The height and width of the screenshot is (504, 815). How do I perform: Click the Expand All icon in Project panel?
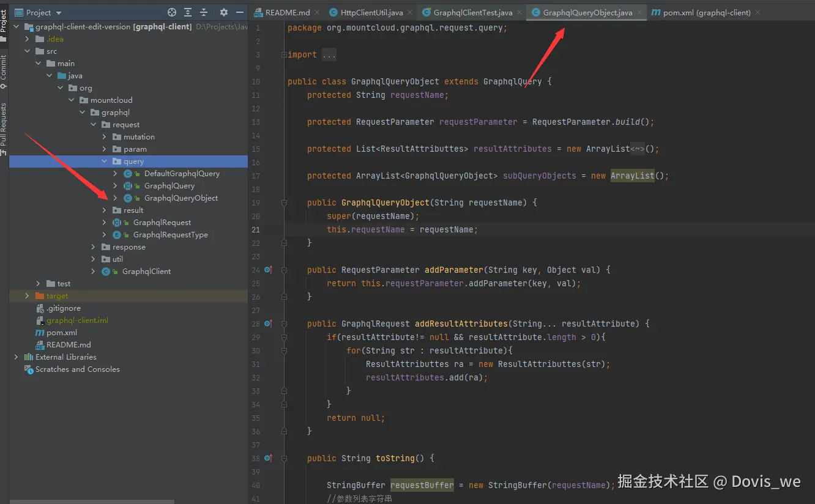click(x=188, y=12)
